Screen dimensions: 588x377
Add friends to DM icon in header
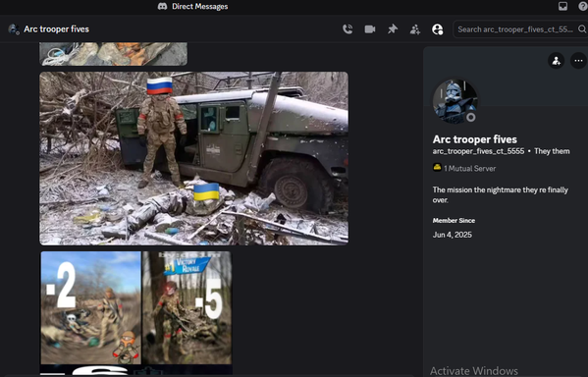click(x=415, y=29)
